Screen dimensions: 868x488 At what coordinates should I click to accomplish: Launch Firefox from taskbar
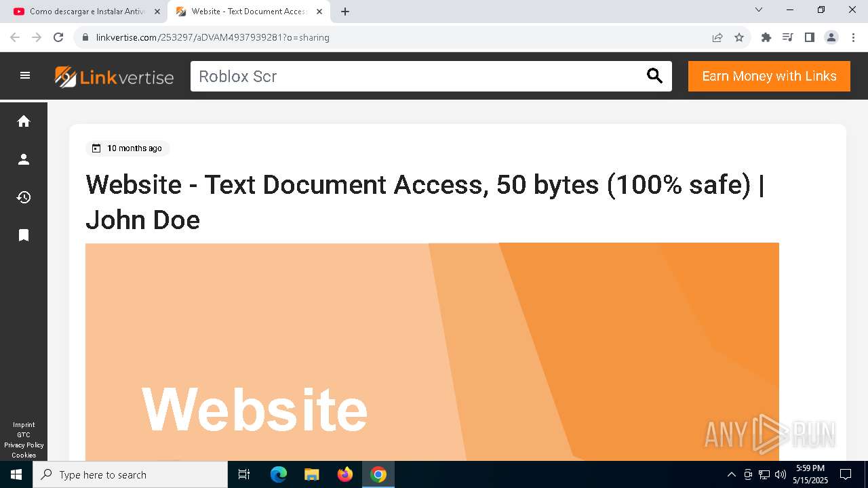(345, 474)
